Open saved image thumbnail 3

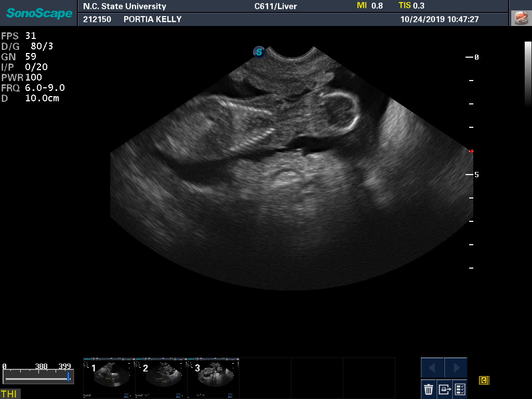pyautogui.click(x=213, y=374)
